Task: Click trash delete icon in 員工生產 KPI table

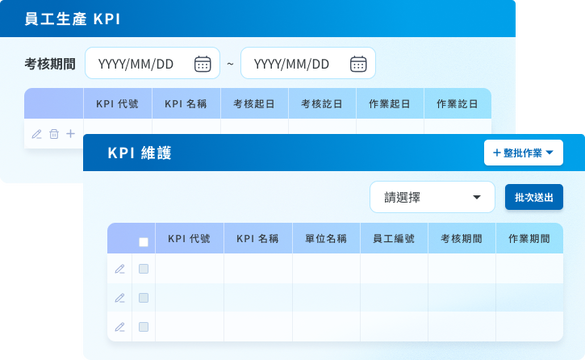Action: (x=54, y=134)
